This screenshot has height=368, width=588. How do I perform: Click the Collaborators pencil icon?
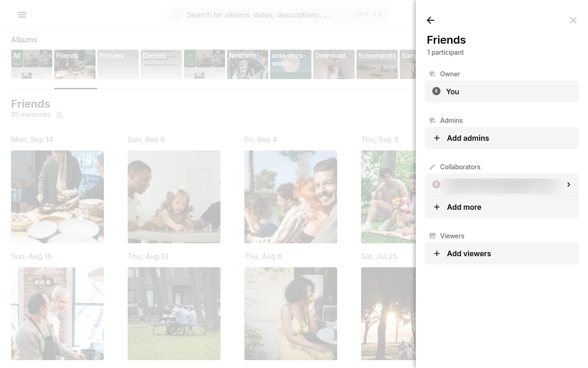432,167
